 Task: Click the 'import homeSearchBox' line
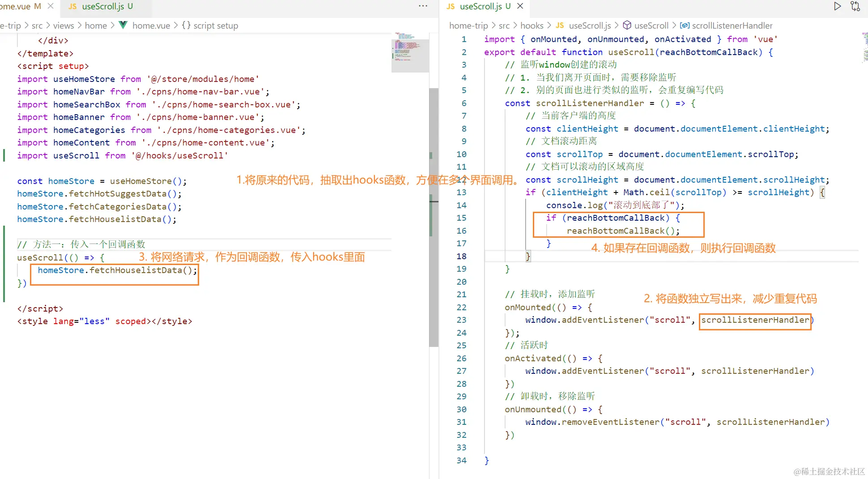[x=159, y=104]
